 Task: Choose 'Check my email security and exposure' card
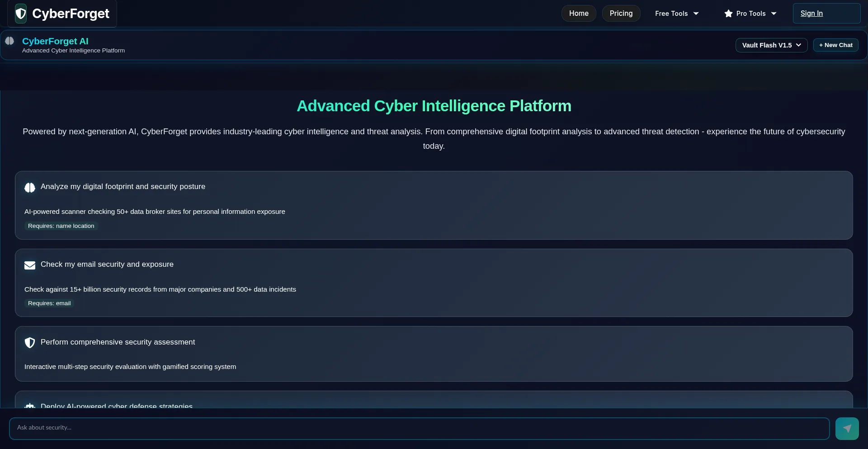coord(434,283)
